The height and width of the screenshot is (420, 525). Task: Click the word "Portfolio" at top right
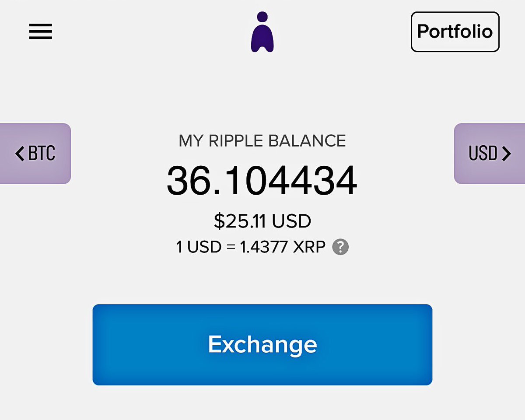(x=455, y=31)
